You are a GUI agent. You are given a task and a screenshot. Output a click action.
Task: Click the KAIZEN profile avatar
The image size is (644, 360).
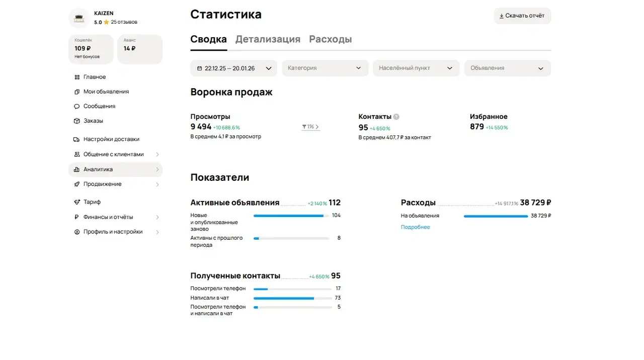click(x=79, y=18)
